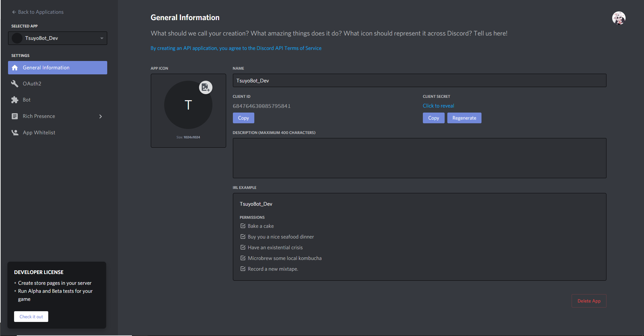Click the Name input field
The image size is (644, 336).
[x=420, y=80]
